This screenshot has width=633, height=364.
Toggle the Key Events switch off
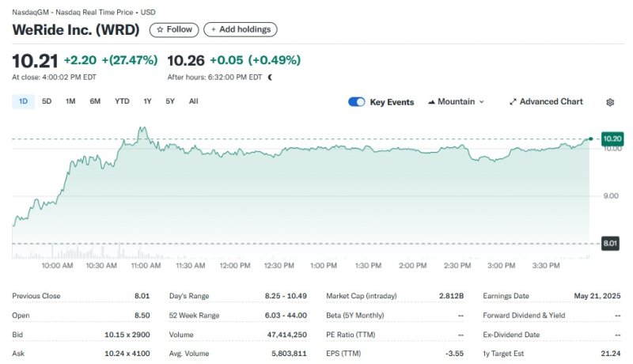(356, 102)
